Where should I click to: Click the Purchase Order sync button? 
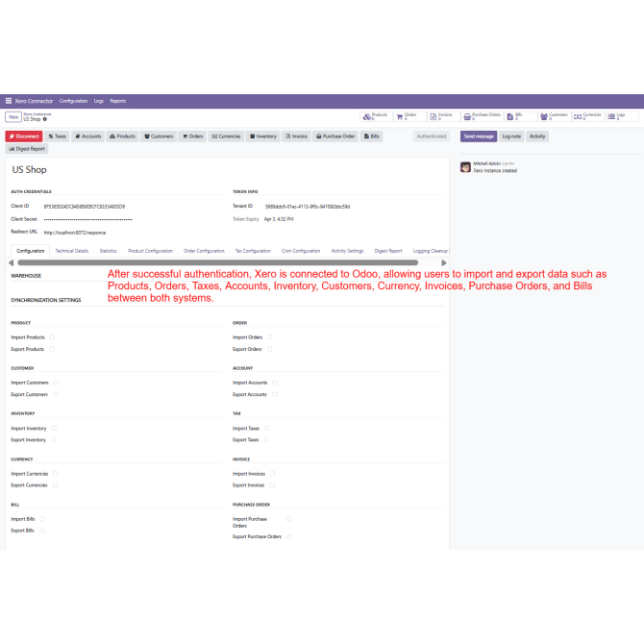[x=335, y=136]
